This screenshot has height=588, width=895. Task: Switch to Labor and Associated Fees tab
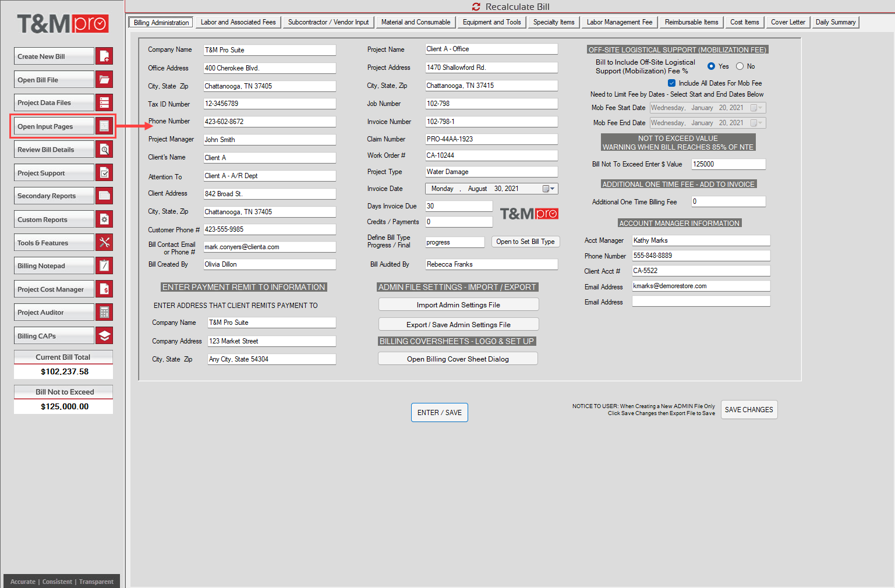click(x=238, y=22)
